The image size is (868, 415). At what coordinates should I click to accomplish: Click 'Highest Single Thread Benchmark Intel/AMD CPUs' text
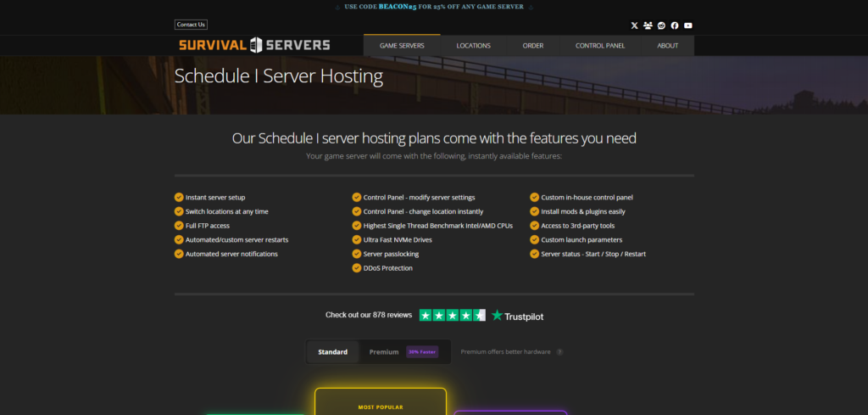coord(438,226)
